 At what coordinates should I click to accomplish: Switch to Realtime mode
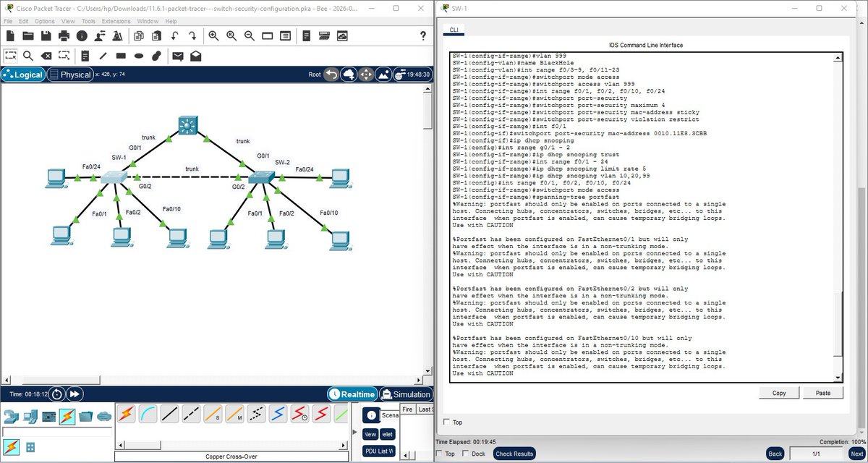tap(352, 394)
